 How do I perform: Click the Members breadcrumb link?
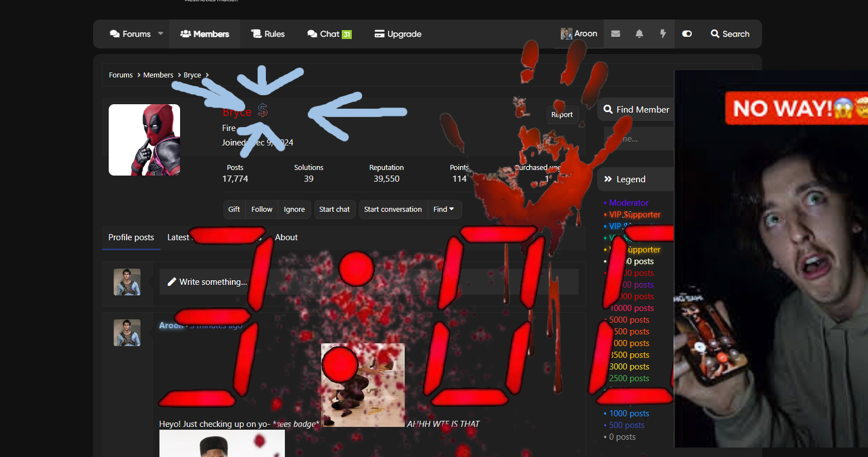(x=158, y=75)
